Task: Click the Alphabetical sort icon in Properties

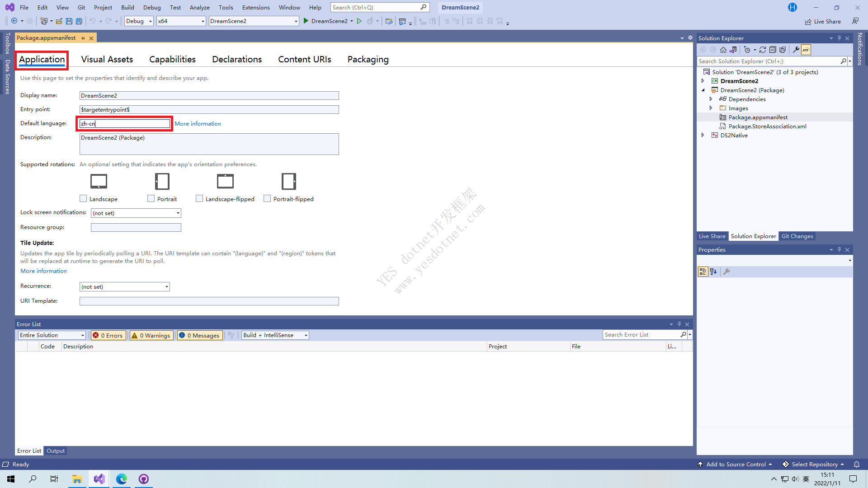Action: click(713, 272)
